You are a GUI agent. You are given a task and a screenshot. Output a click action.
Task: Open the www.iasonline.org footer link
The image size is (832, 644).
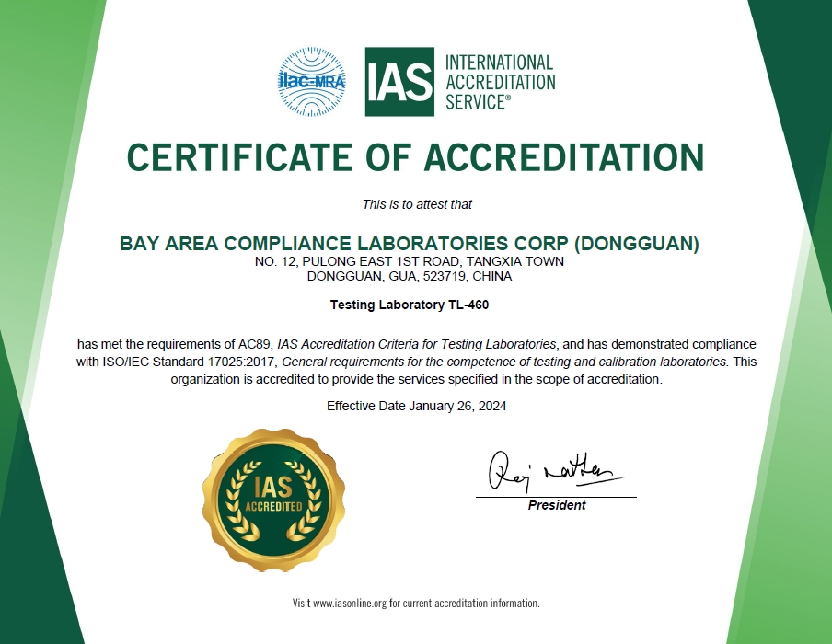[x=349, y=604]
